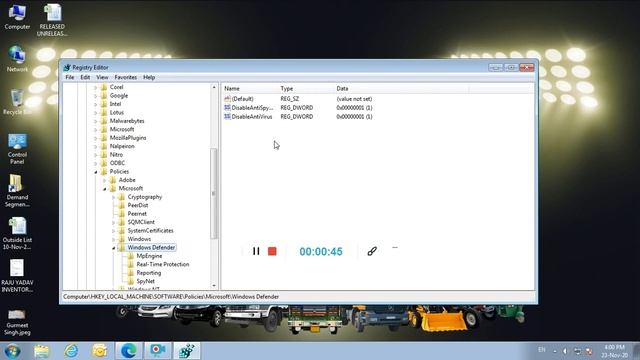Open Microsoft Edge from the taskbar

[x=129, y=351]
